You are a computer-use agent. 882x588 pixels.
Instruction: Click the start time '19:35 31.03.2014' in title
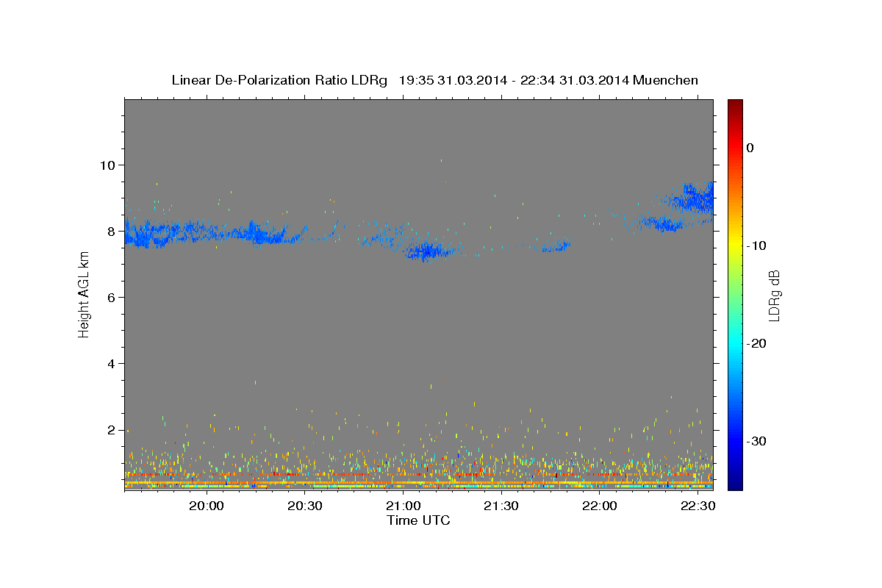tap(453, 80)
